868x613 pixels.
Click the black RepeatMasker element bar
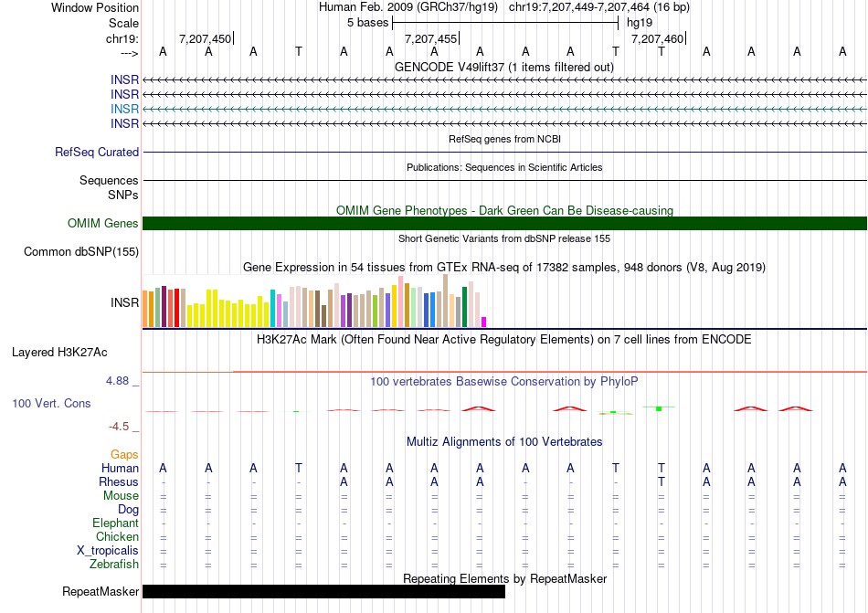click(323, 591)
